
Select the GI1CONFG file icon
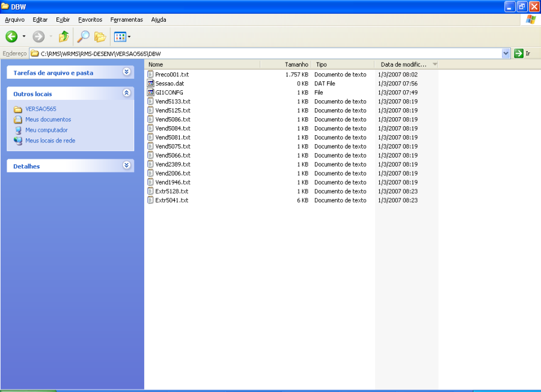(150, 92)
